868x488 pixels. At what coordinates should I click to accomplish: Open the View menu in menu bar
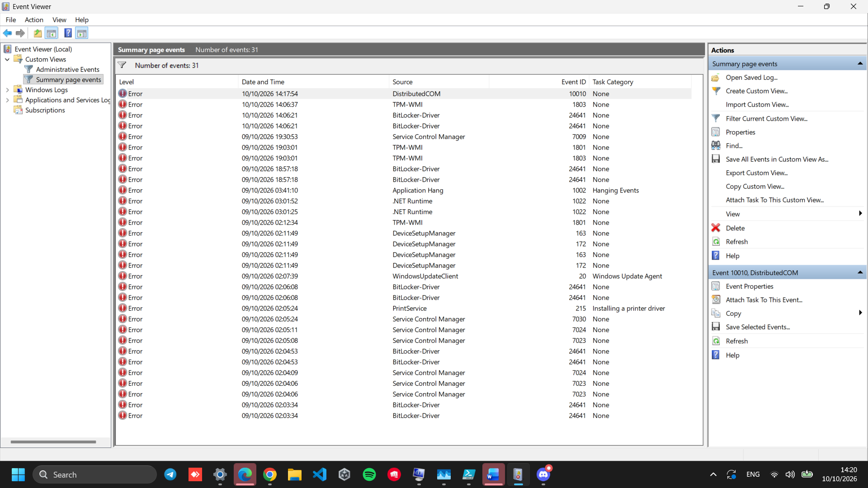point(59,20)
